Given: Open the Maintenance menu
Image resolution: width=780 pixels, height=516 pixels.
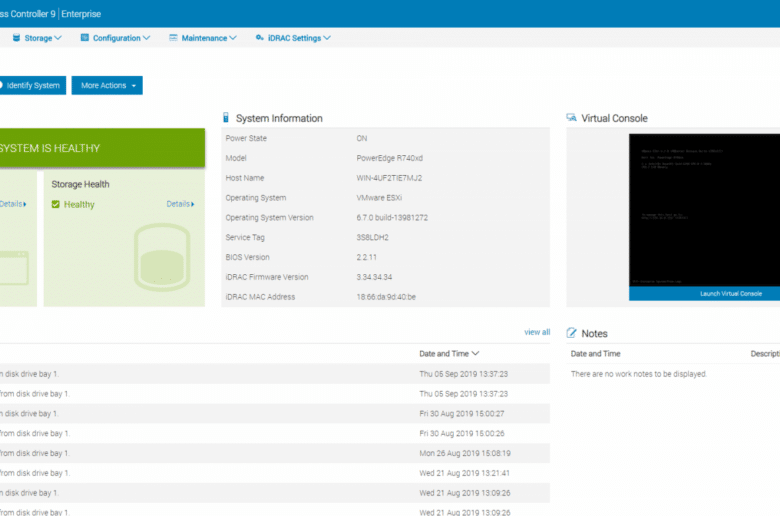Looking at the screenshot, I should 203,38.
